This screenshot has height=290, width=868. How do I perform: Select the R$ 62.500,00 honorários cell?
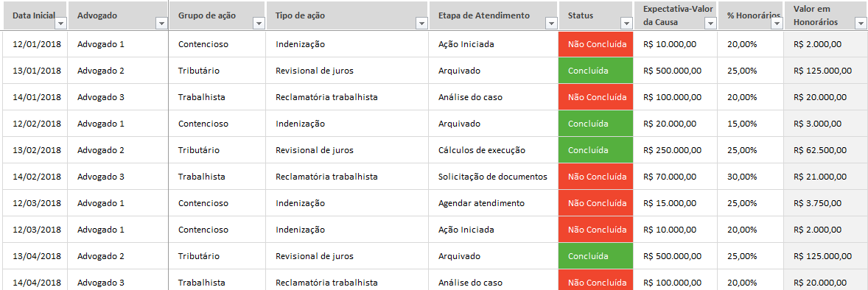point(825,151)
